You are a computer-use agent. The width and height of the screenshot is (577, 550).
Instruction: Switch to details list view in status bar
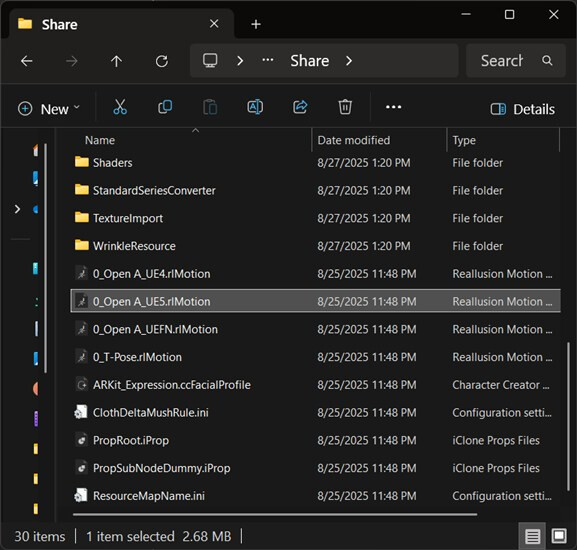pos(532,536)
